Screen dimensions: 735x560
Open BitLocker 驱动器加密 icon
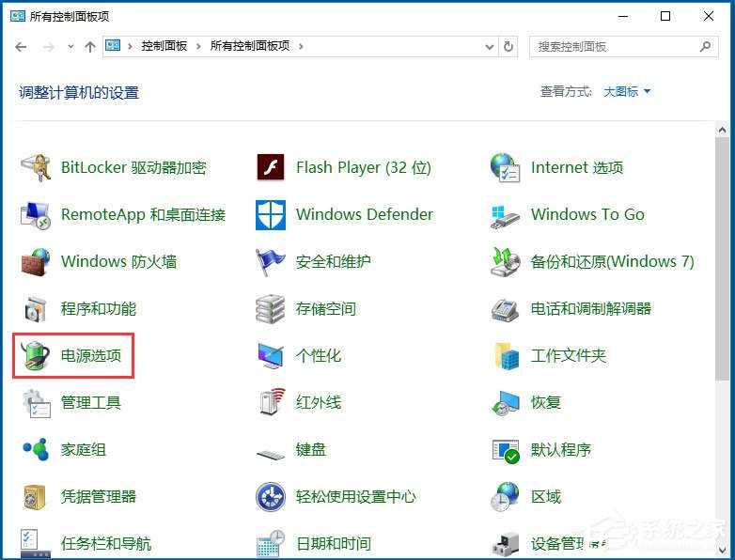36,167
